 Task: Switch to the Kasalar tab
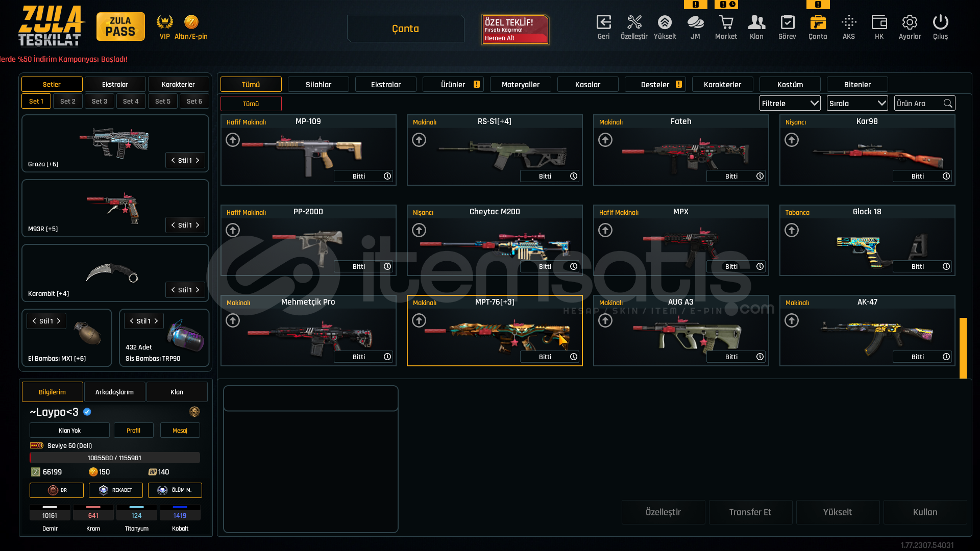[x=588, y=85]
